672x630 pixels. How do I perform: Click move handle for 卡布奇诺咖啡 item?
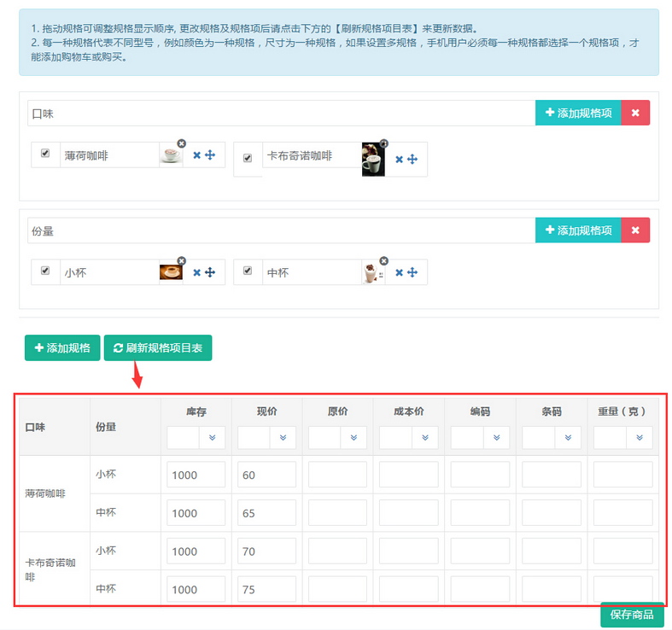tap(412, 160)
